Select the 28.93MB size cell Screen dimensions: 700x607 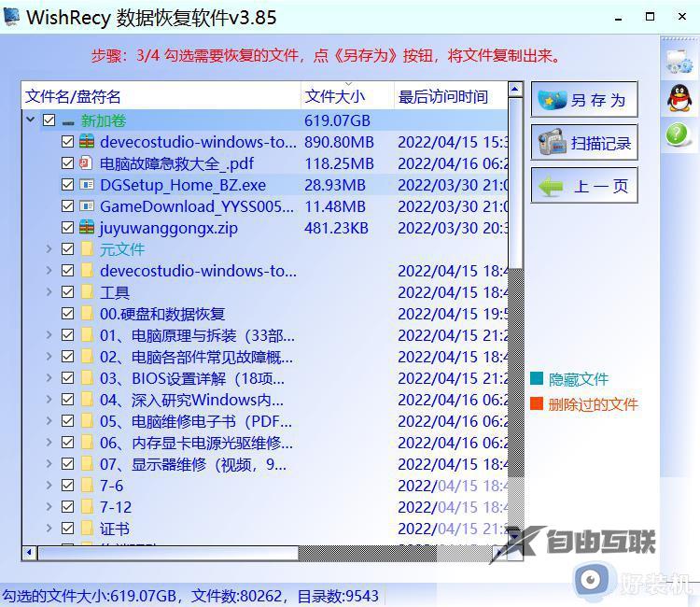[335, 185]
